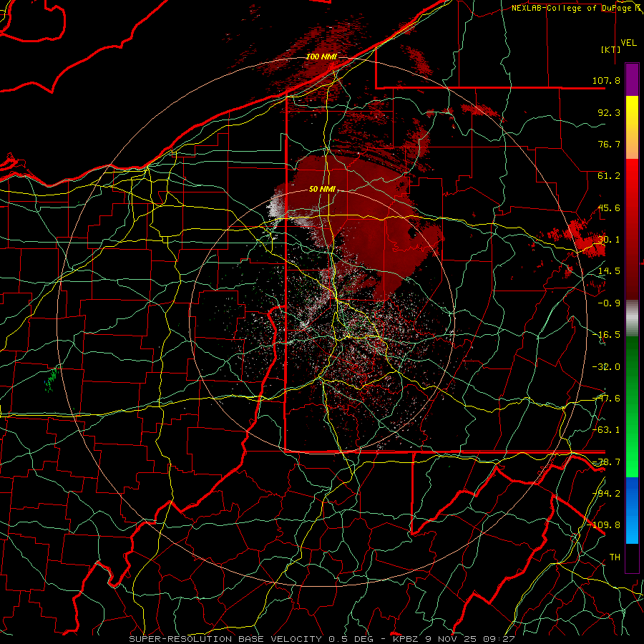The image size is (644, 644).
Task: Click the -109.8 value on velocity scale
Action: point(604,525)
